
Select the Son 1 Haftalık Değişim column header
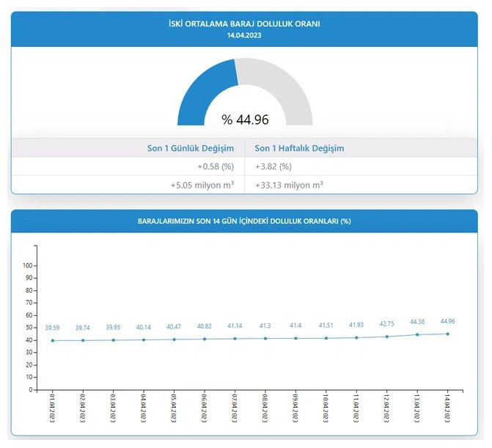[x=299, y=148]
